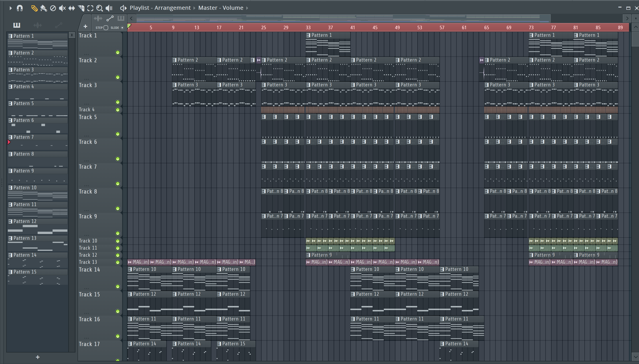Click the green playhead marker
639x364 pixels.
point(129,26)
